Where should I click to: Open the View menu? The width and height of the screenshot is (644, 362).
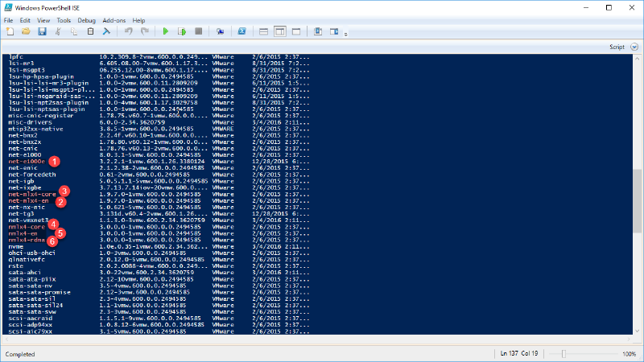pos(43,20)
